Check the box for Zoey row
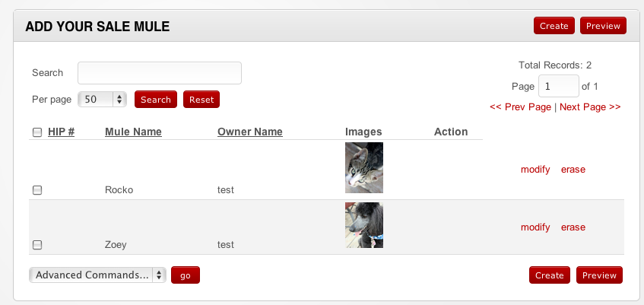This screenshot has width=644, height=305. (x=37, y=245)
